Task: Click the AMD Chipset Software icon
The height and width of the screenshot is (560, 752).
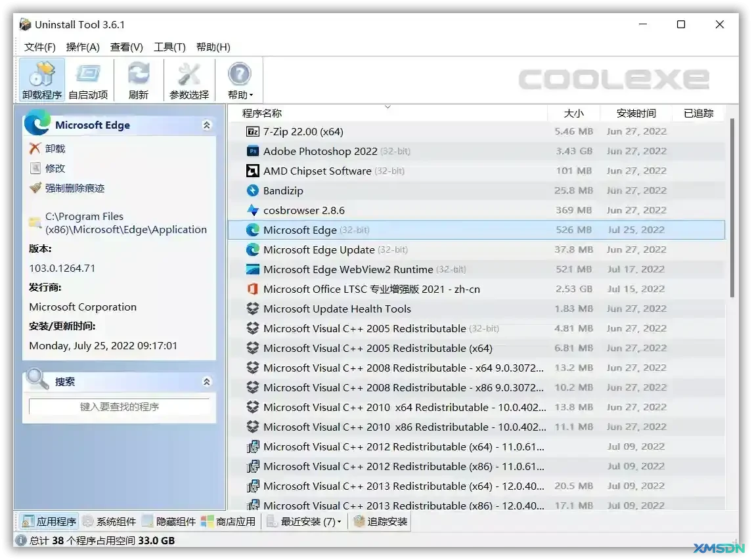Action: (253, 171)
